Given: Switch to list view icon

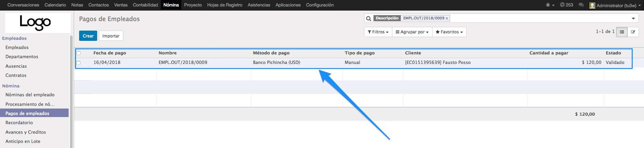Looking at the screenshot, I should click(622, 32).
